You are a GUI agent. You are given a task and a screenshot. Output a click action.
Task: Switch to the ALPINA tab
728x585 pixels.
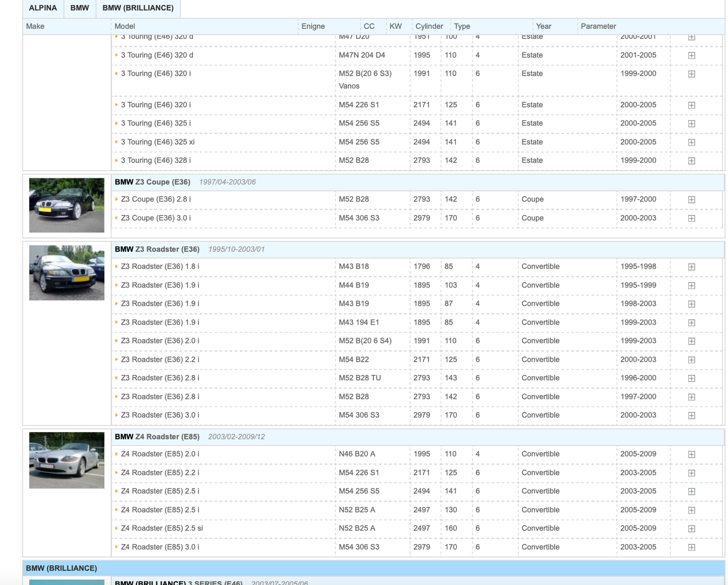pos(43,8)
